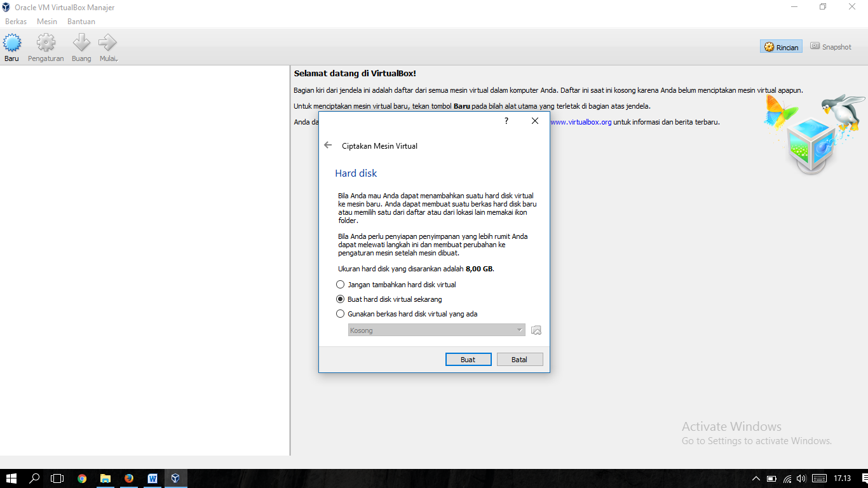Start a machine with the Mulai icon

coord(107,46)
